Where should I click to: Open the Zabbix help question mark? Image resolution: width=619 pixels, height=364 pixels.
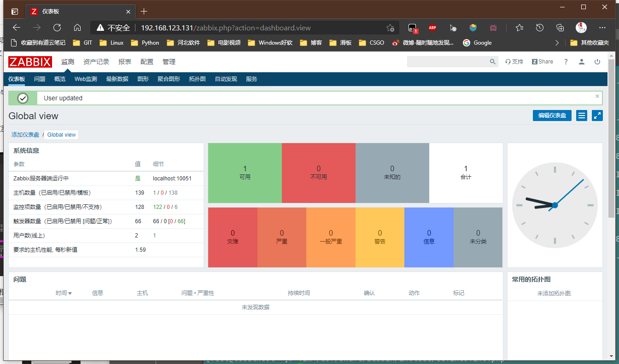pos(566,62)
